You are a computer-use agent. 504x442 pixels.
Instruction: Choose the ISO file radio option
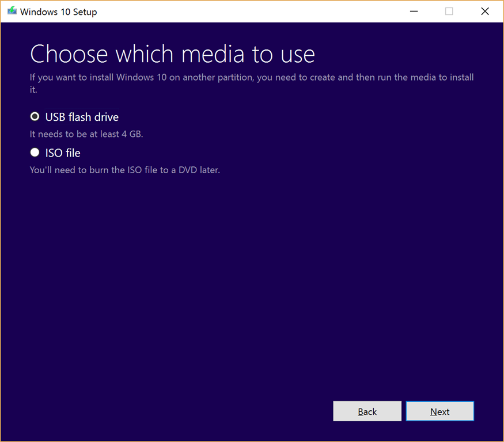[x=35, y=153]
